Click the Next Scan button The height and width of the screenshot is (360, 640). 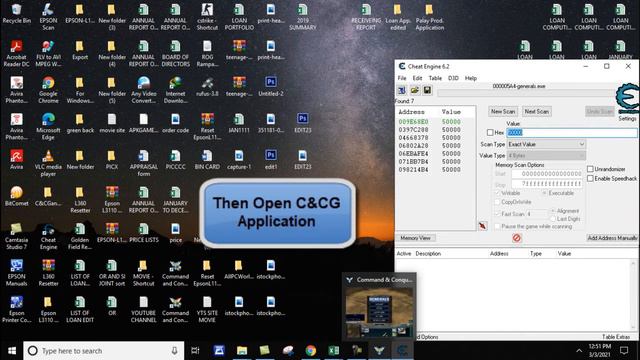[x=537, y=111]
